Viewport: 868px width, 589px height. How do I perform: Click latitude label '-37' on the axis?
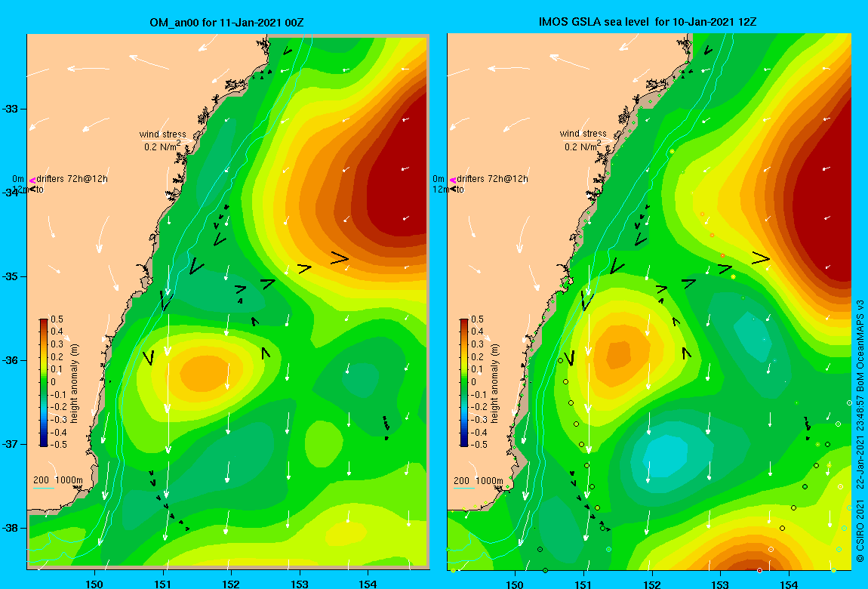pos(11,445)
